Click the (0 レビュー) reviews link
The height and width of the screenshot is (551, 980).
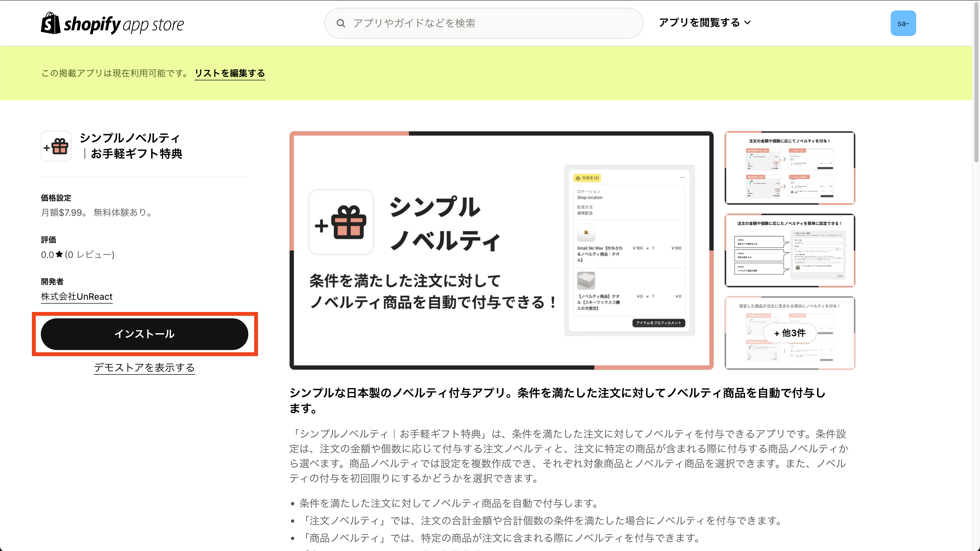coord(89,254)
